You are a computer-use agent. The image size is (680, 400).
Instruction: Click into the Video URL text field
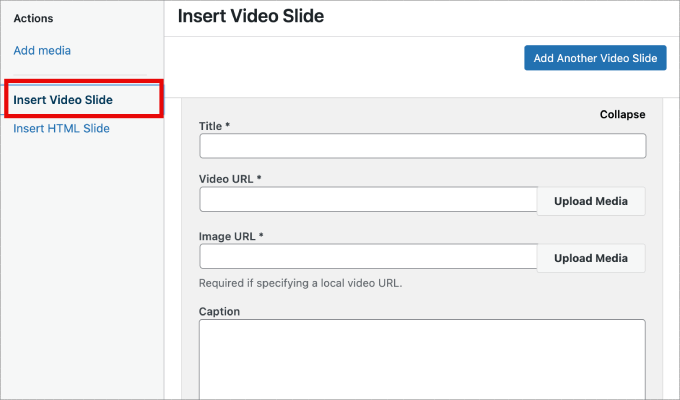(x=368, y=200)
